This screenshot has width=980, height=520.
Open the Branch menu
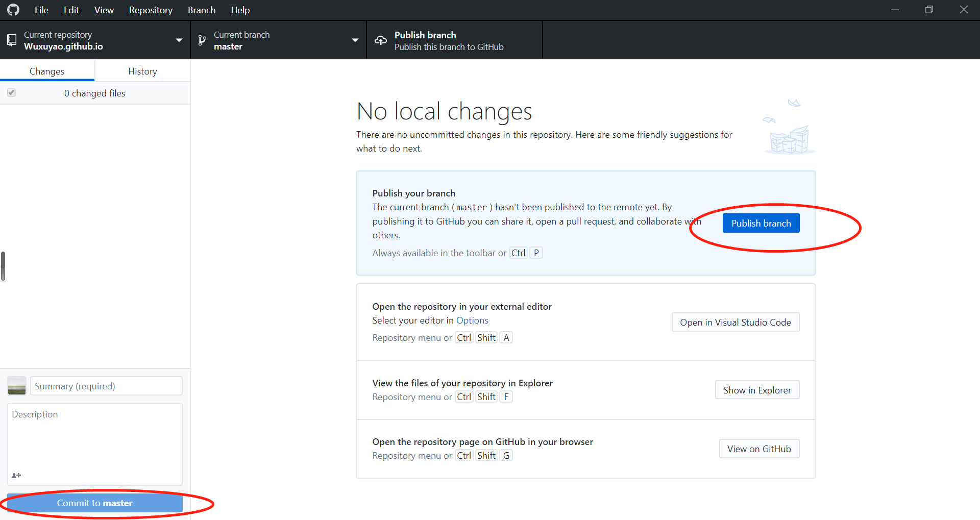[201, 10]
